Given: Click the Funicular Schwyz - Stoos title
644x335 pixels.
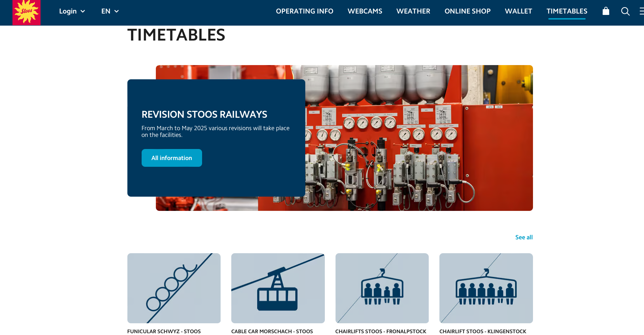Looking at the screenshot, I should 164,331.
